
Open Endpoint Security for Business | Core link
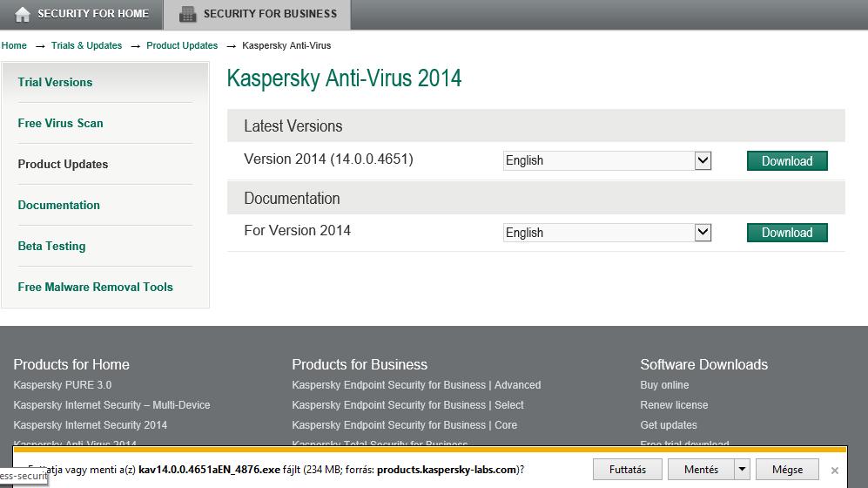click(405, 425)
